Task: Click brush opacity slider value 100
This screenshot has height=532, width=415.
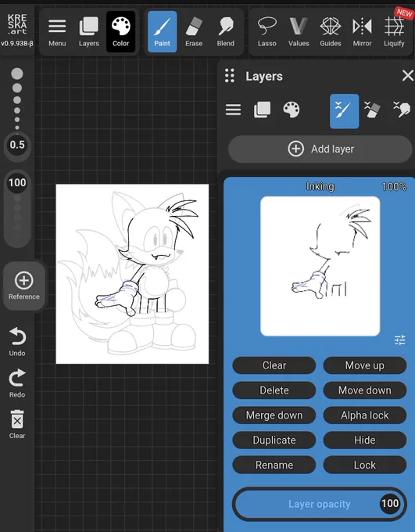Action: [x=17, y=183]
